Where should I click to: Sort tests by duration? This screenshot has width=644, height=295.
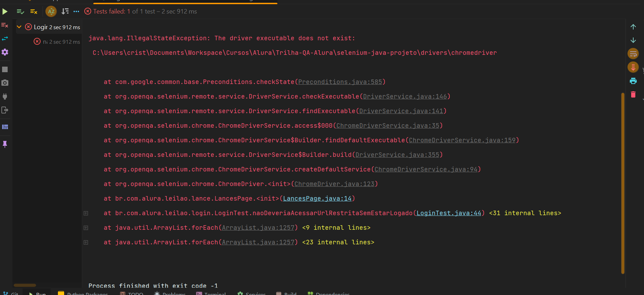65,11
